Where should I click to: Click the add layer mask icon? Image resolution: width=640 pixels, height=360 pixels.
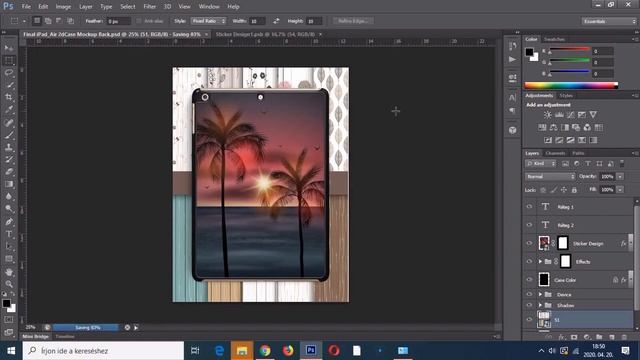click(574, 337)
